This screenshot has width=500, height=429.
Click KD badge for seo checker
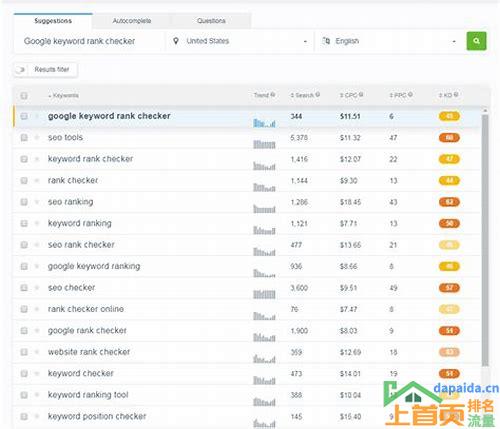(449, 288)
